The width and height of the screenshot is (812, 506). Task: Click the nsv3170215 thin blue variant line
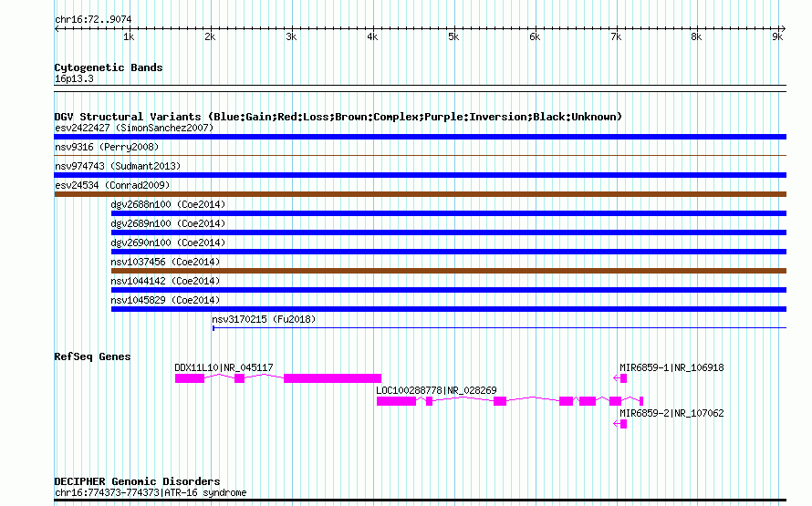click(499, 327)
